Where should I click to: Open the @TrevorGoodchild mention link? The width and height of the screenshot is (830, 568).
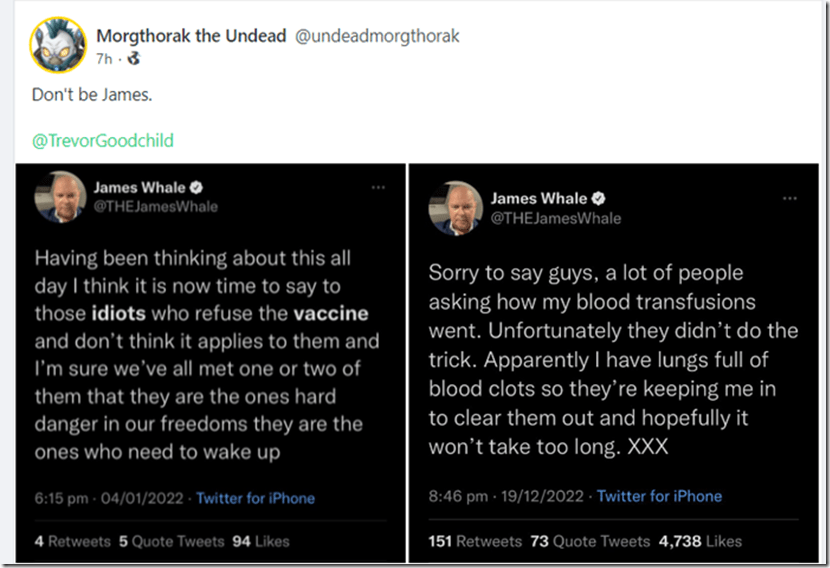click(x=103, y=141)
